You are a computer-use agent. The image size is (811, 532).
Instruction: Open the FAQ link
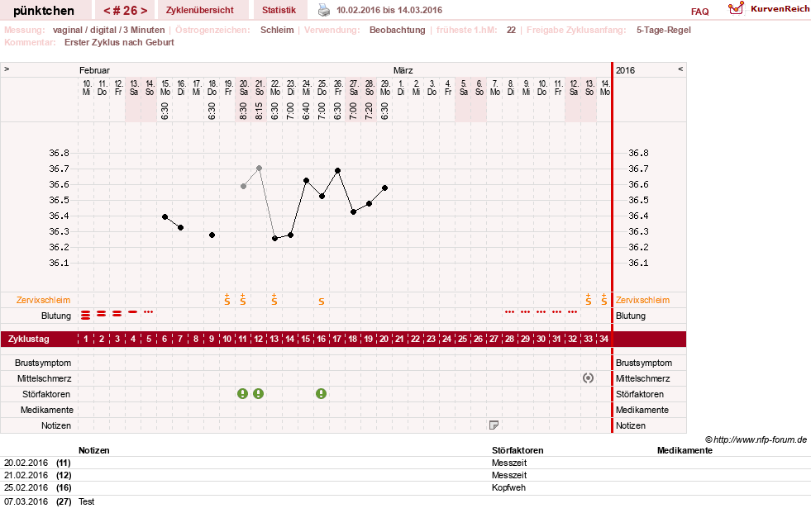pos(699,12)
